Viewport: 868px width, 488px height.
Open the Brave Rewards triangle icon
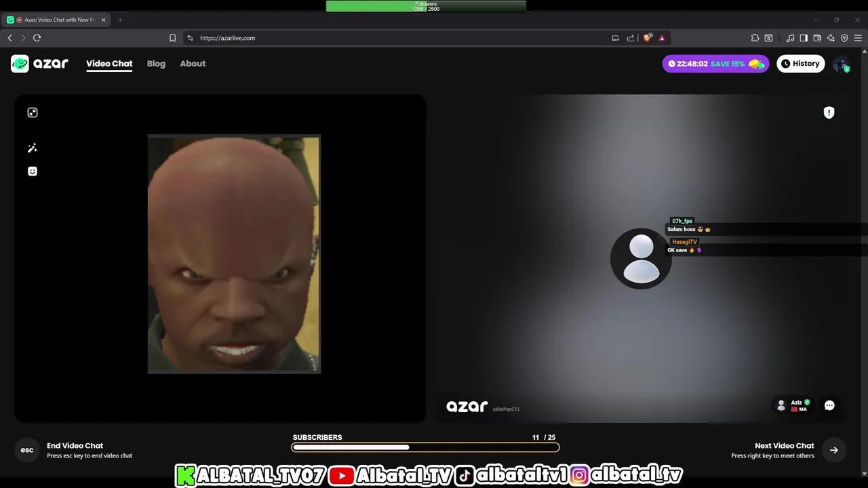click(x=662, y=38)
